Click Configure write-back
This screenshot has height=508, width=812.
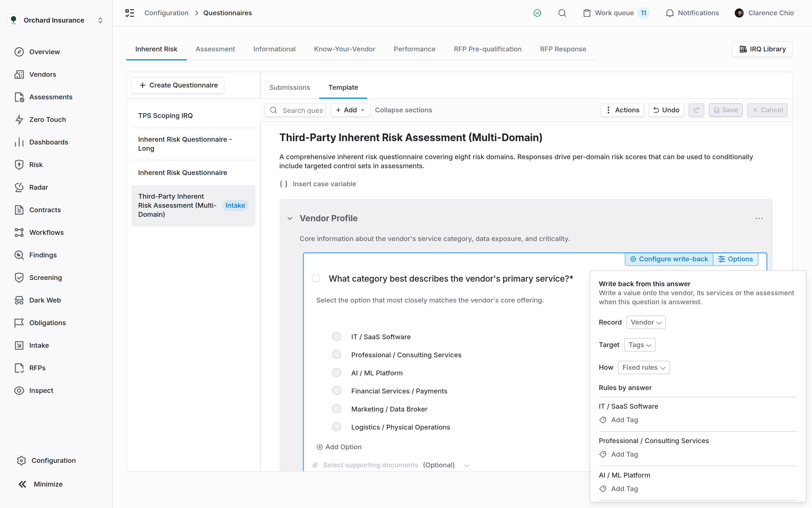coord(669,259)
